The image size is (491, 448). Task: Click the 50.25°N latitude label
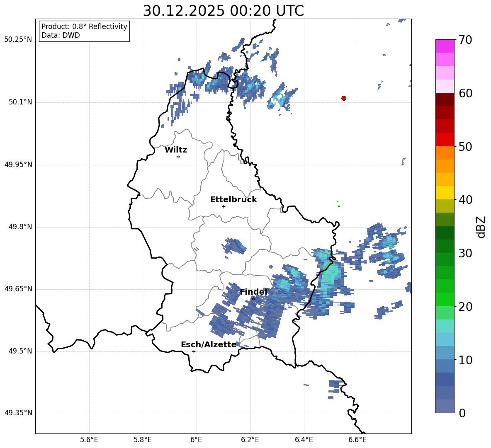pyautogui.click(x=18, y=40)
